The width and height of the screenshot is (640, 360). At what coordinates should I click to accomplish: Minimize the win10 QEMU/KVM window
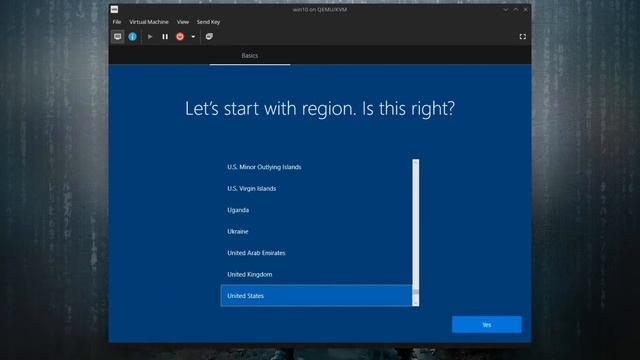(506, 9)
